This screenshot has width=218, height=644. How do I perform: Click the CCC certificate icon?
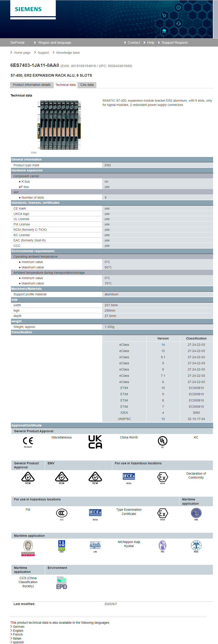click(x=62, y=514)
